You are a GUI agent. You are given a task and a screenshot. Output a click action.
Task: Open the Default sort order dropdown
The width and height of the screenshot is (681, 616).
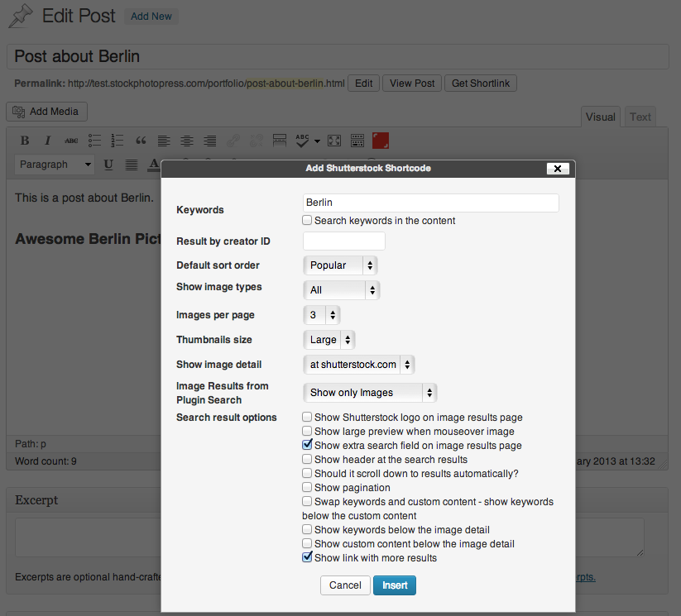340,265
